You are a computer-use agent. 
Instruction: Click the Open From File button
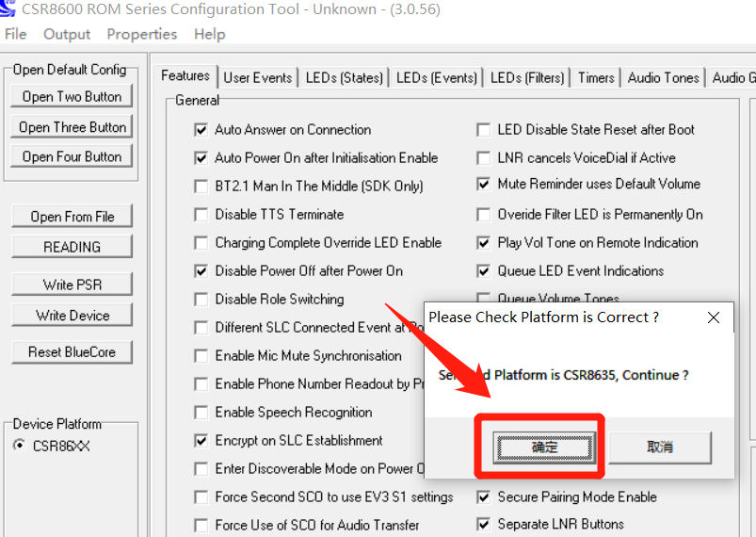point(72,217)
